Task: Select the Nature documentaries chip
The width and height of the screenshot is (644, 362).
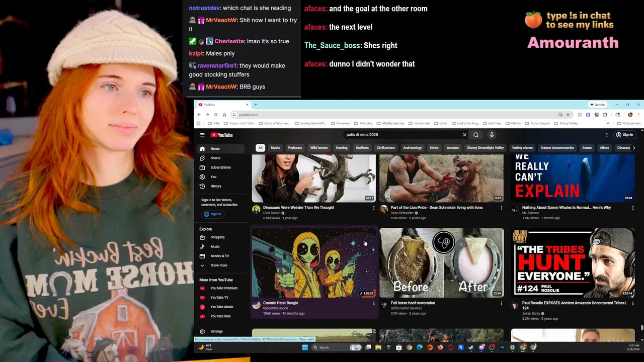Action: [x=557, y=148]
